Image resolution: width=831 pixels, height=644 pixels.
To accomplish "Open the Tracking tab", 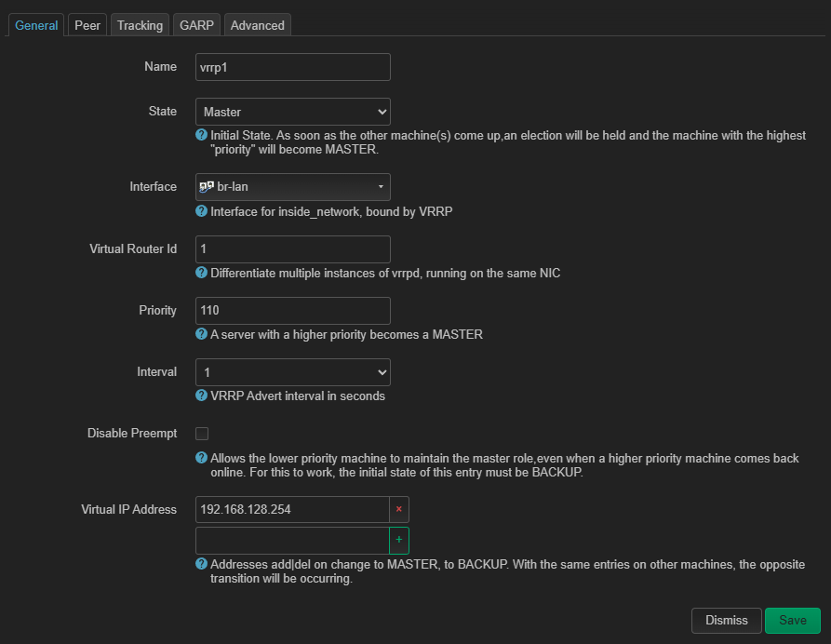I will (x=140, y=25).
